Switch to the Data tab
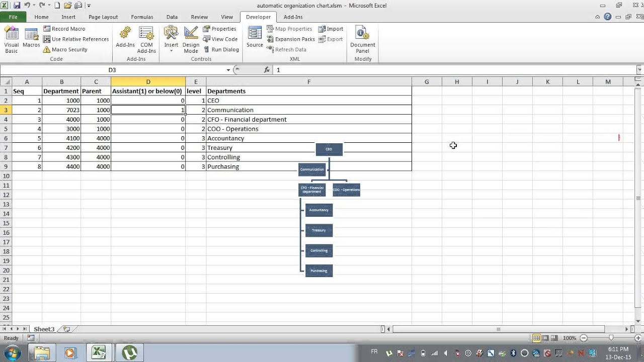Image resolution: width=644 pixels, height=362 pixels. [172, 17]
